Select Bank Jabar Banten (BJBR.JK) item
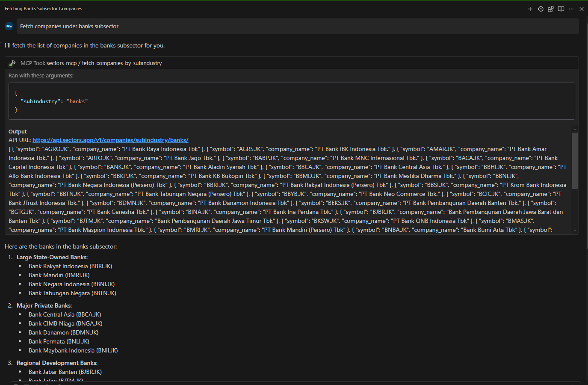 click(65, 372)
